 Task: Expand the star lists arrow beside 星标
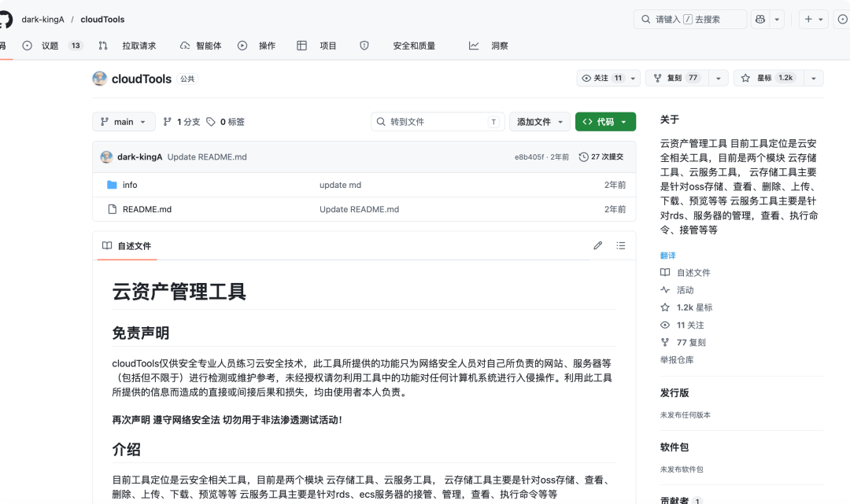tap(814, 78)
